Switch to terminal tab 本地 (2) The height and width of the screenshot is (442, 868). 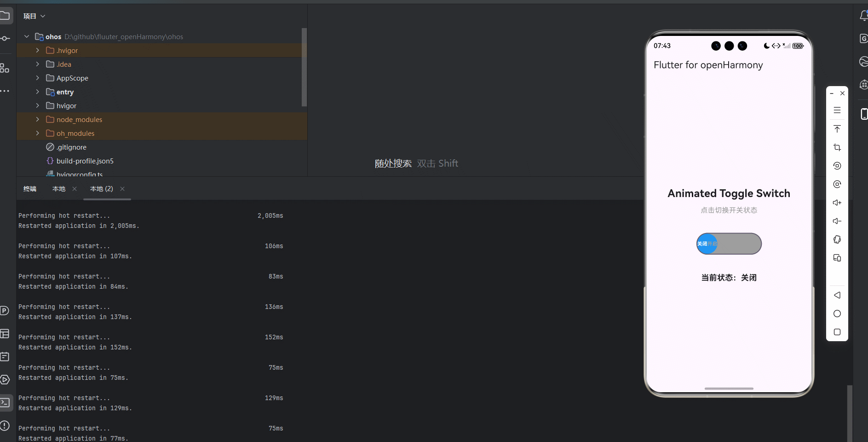(102, 189)
